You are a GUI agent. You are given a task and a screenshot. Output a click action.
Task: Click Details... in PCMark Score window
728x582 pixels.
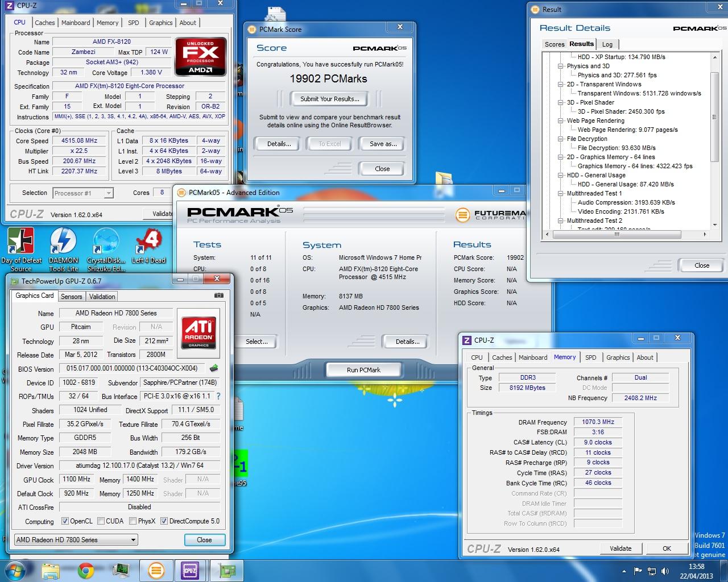click(279, 144)
